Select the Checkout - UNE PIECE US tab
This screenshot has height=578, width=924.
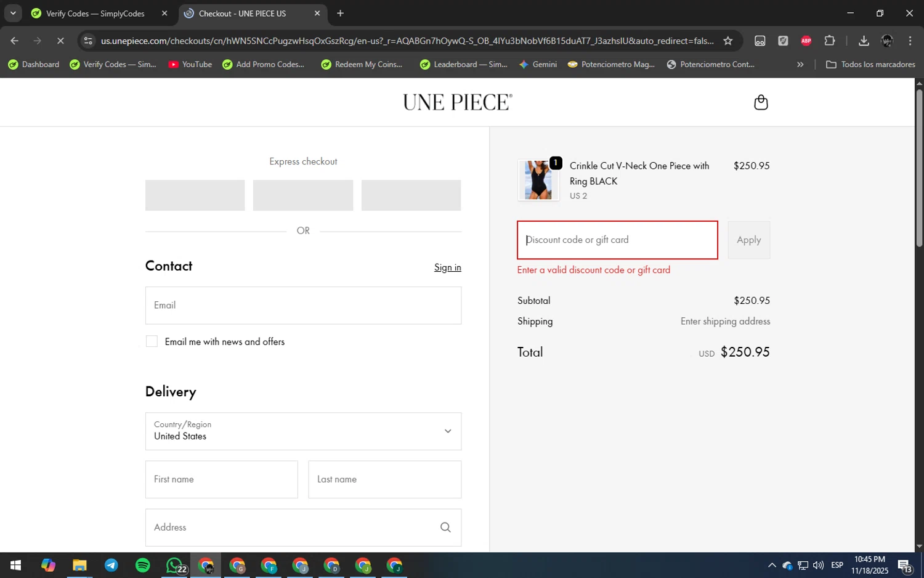coord(242,13)
